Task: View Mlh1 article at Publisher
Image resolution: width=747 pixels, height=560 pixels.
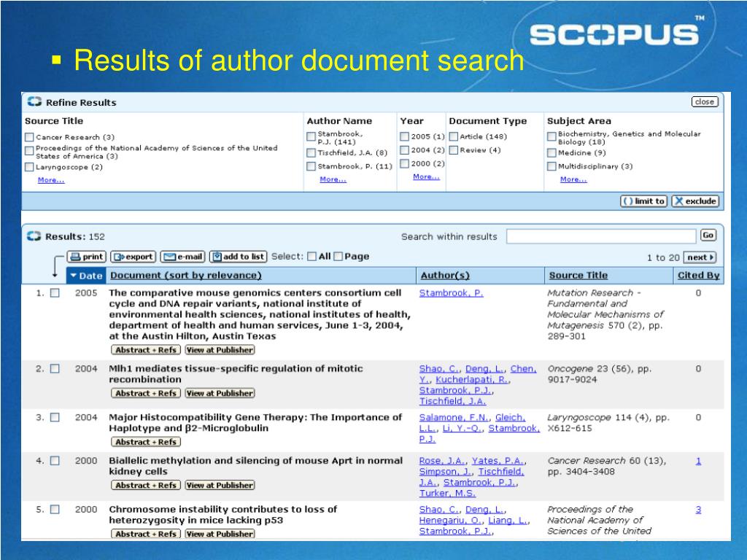Action: pos(220,393)
